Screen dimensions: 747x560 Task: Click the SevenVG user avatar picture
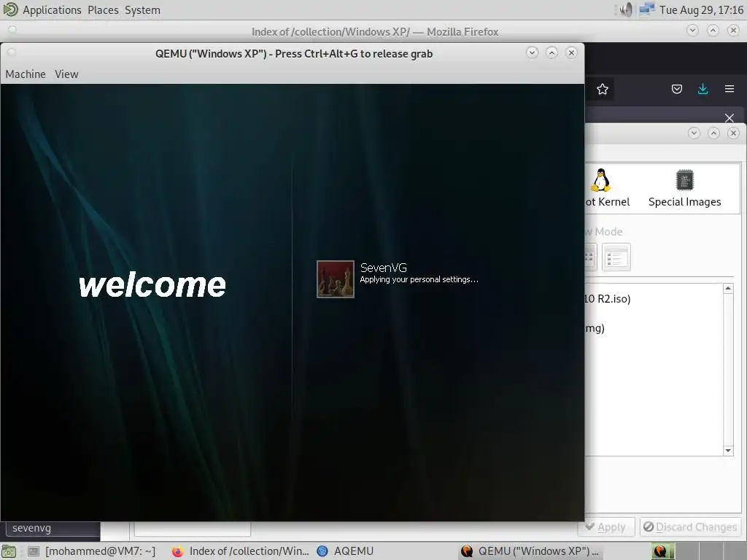(336, 279)
